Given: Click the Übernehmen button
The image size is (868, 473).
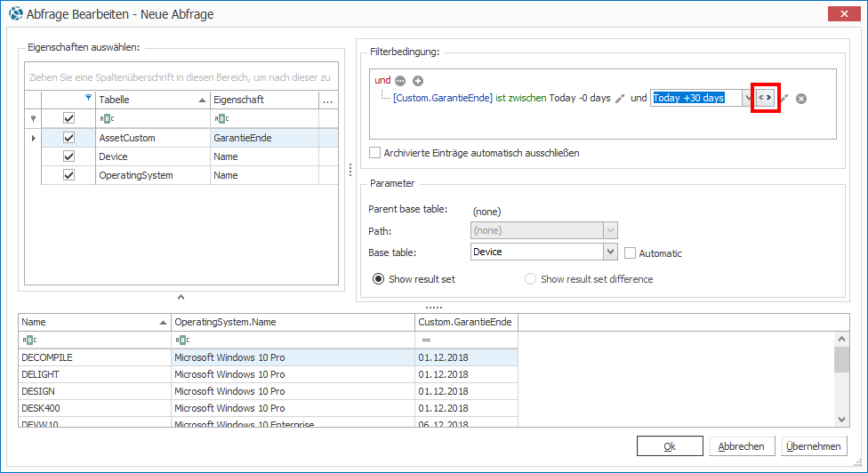Looking at the screenshot, I should (813, 446).
